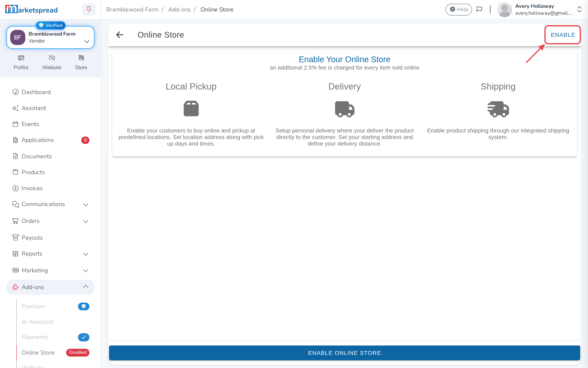588x368 pixels.
Task: Open Invoices in the sidebar
Action: tap(50, 188)
